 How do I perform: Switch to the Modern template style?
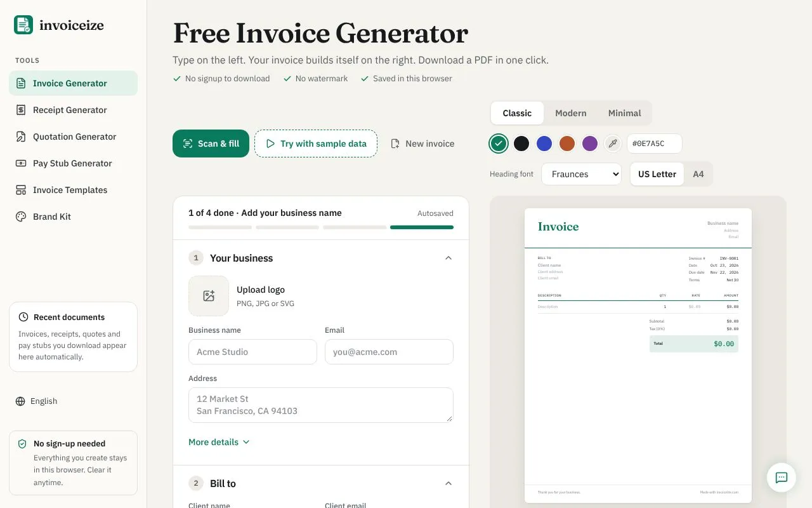(x=571, y=113)
